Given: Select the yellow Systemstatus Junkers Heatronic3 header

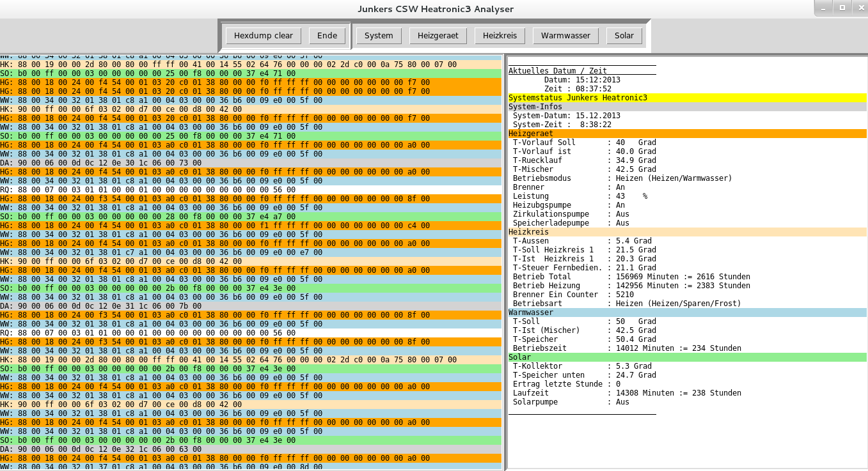Looking at the screenshot, I should click(687, 98).
